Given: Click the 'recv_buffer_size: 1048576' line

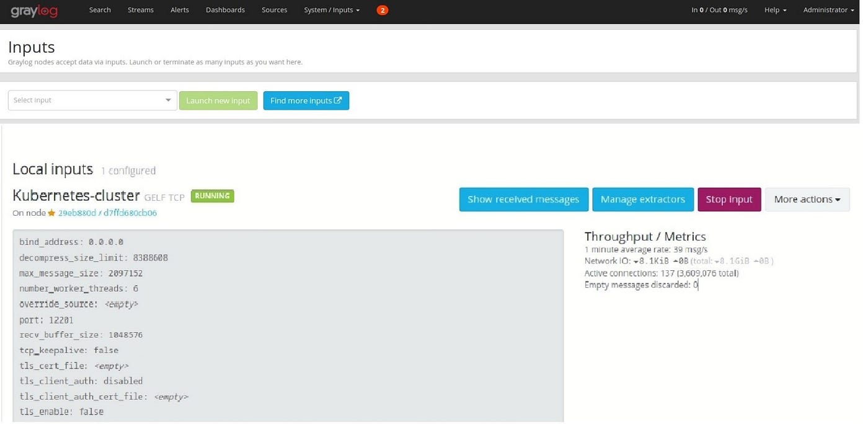Looking at the screenshot, I should tap(81, 335).
